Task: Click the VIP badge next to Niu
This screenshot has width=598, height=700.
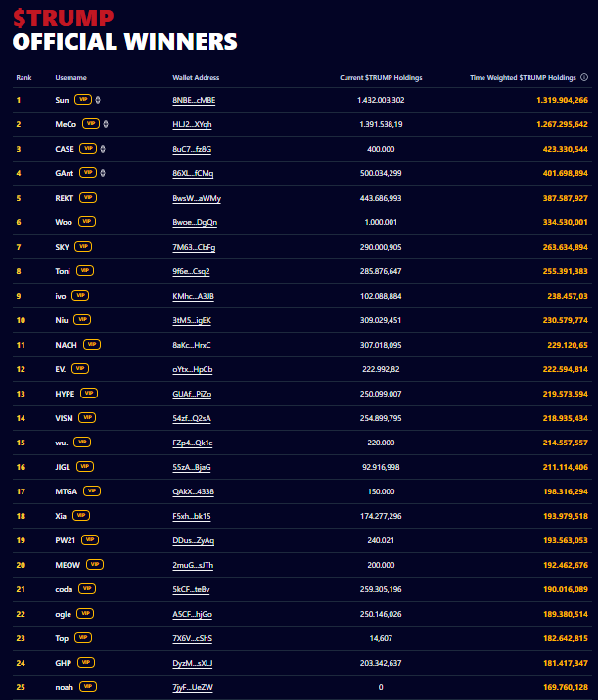Action: pyautogui.click(x=82, y=319)
